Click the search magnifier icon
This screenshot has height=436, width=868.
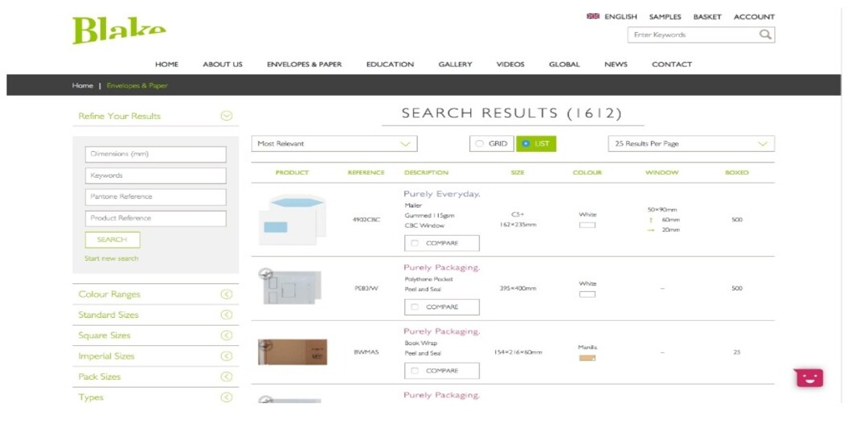pyautogui.click(x=765, y=35)
